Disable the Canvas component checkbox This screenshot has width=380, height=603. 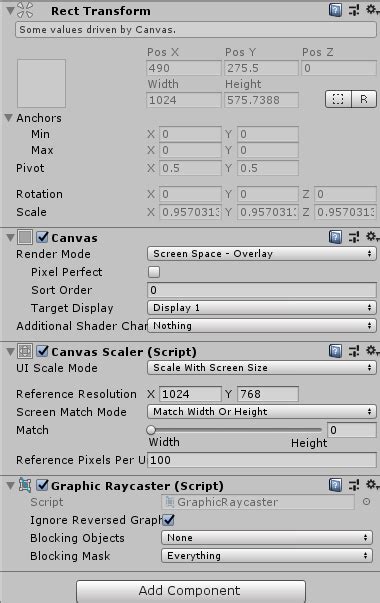pos(42,237)
